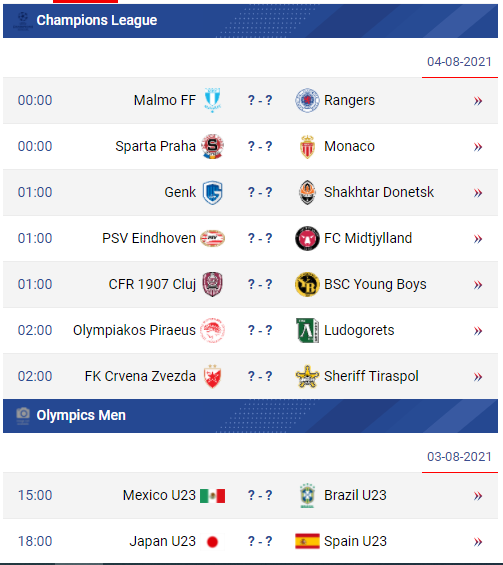Click CFR 1907 Cluj match score
The height and width of the screenshot is (565, 503).
tap(260, 284)
